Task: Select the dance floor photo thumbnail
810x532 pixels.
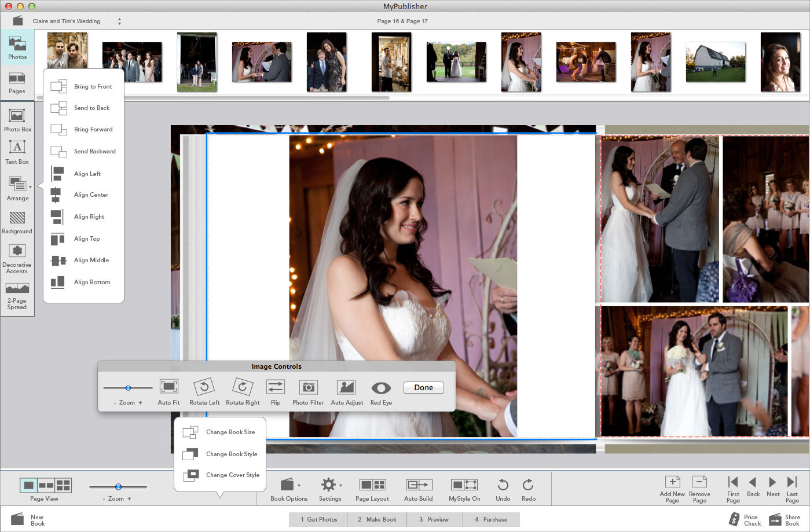Action: point(586,61)
